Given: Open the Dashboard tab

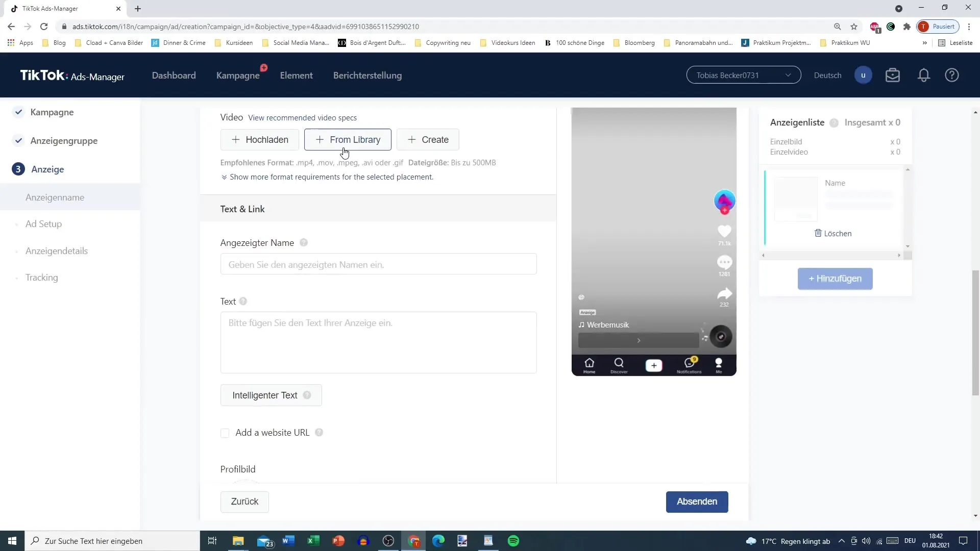Looking at the screenshot, I should [x=174, y=76].
